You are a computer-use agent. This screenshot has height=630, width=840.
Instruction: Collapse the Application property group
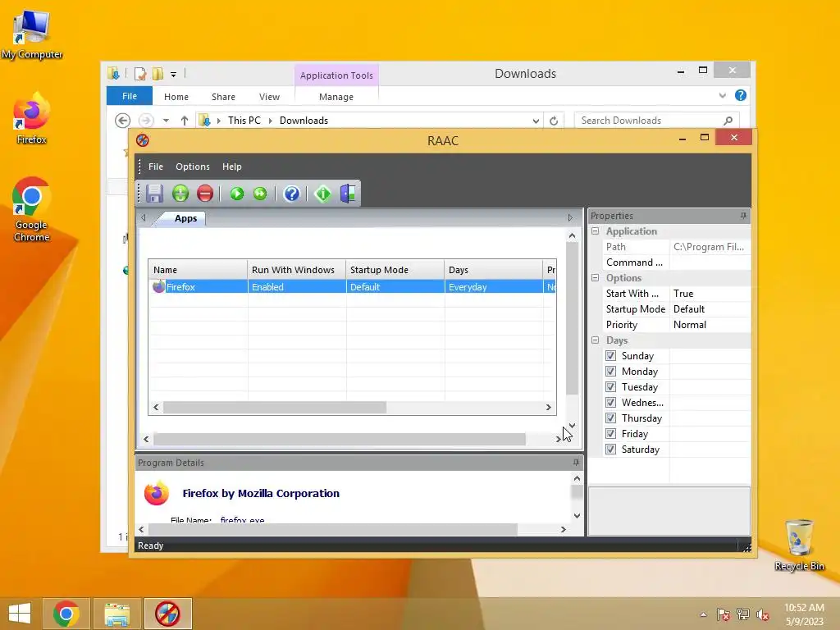click(x=596, y=231)
